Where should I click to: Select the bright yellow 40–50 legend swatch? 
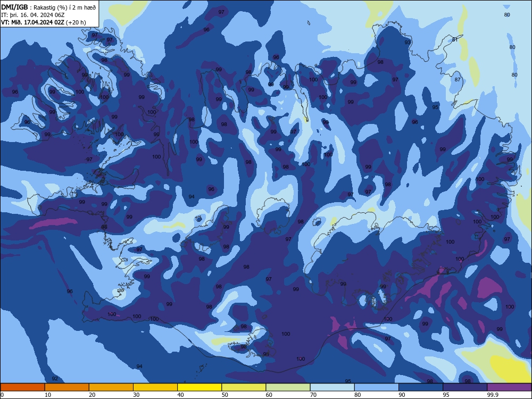tap(199, 387)
